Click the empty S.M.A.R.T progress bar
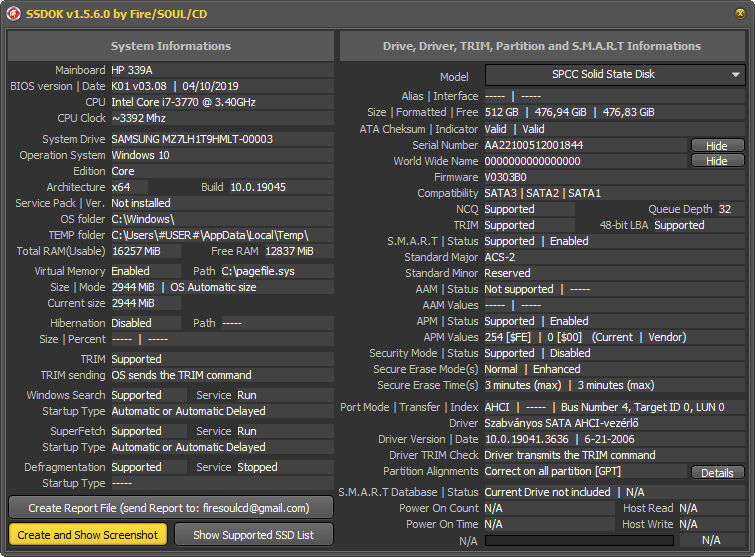This screenshot has height=557, width=755. pyautogui.click(x=579, y=540)
